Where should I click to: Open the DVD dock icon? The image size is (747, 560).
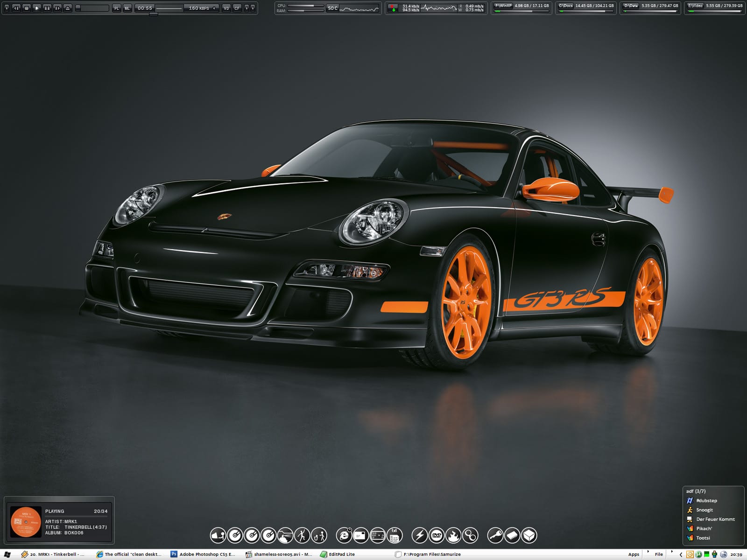pyautogui.click(x=437, y=535)
